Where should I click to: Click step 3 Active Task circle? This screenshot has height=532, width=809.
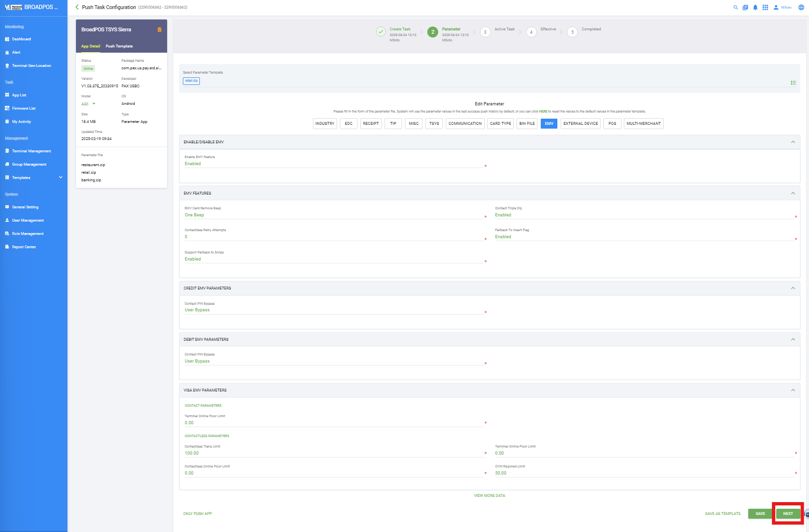485,32
